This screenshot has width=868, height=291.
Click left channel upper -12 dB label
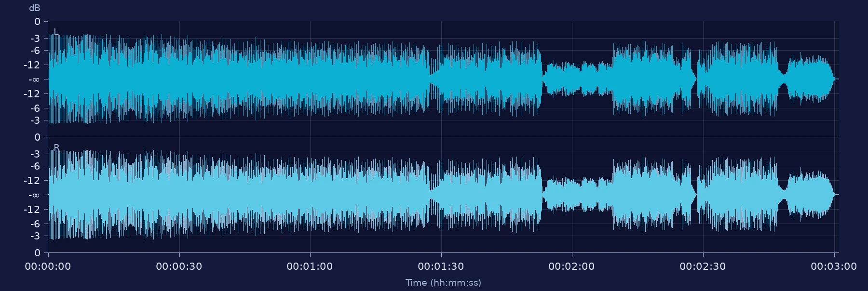pyautogui.click(x=33, y=65)
